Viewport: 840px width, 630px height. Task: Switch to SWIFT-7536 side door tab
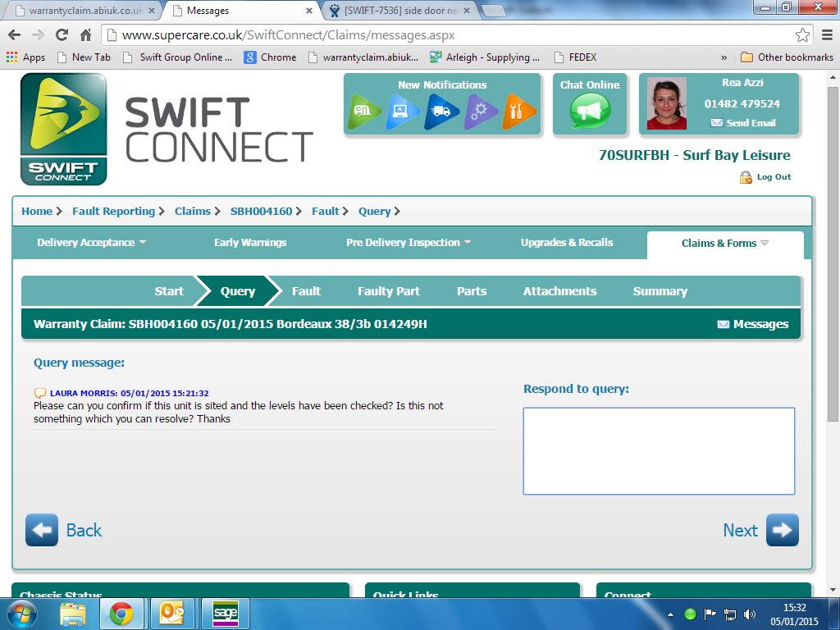[x=400, y=11]
